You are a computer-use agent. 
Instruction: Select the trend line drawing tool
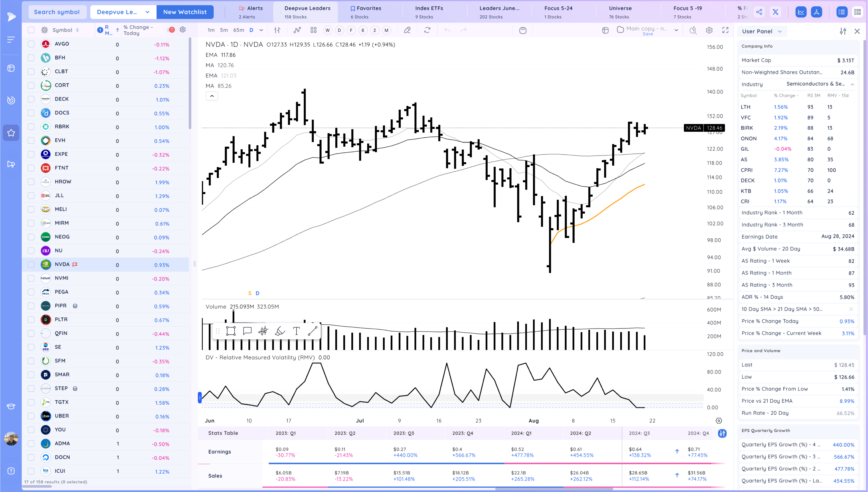click(x=312, y=331)
